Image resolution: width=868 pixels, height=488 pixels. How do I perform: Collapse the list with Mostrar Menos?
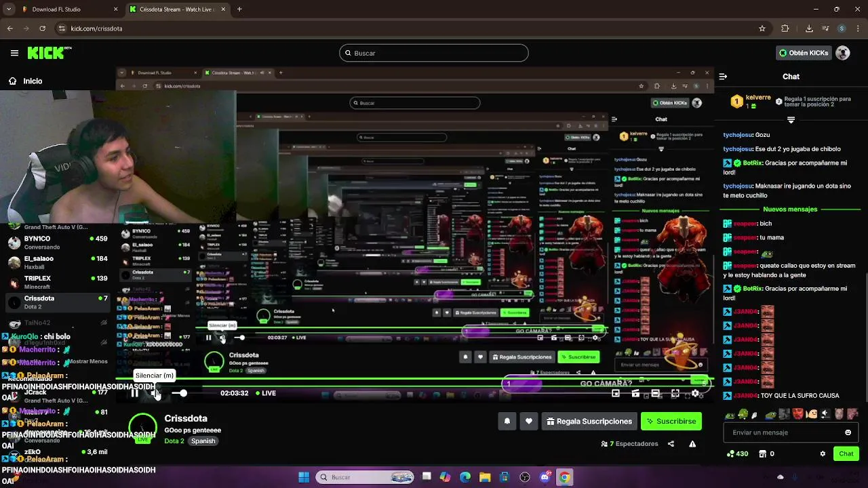[88, 361]
